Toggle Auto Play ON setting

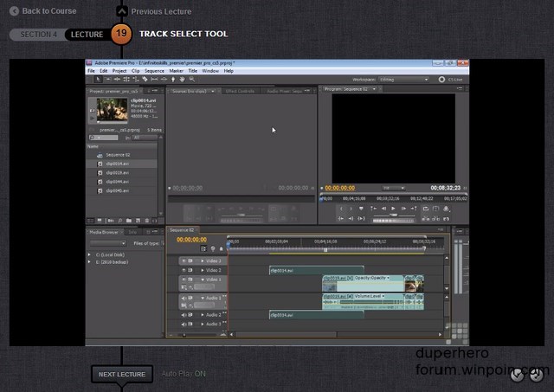coord(184,374)
